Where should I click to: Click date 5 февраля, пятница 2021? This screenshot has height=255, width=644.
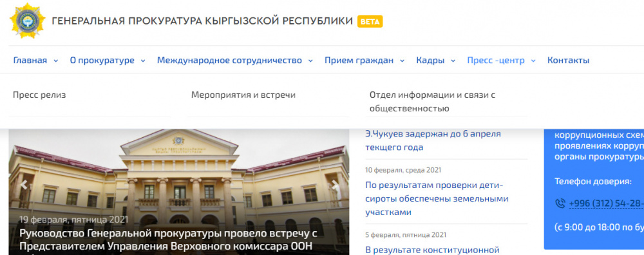tap(405, 235)
